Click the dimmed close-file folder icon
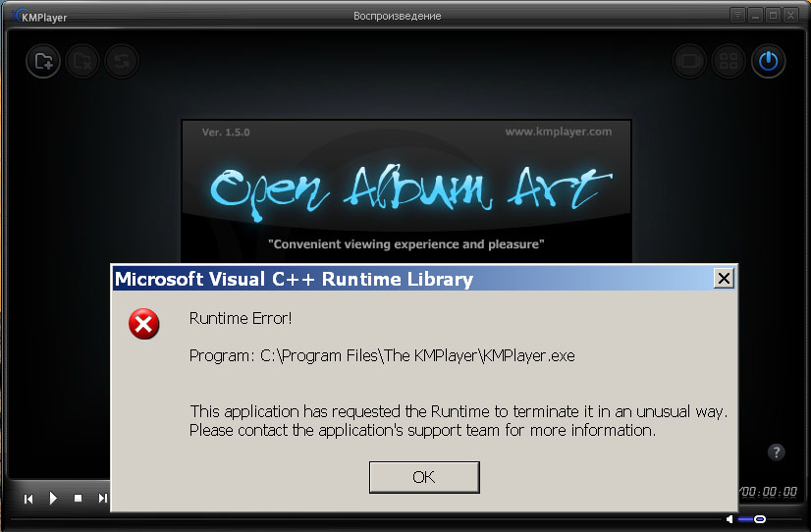The height and width of the screenshot is (532, 811). click(82, 62)
